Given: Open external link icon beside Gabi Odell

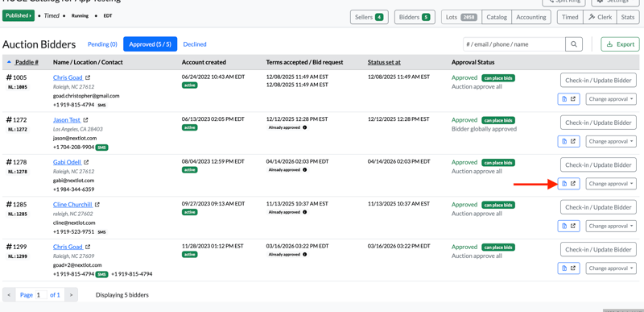Looking at the screenshot, I should (86, 162).
